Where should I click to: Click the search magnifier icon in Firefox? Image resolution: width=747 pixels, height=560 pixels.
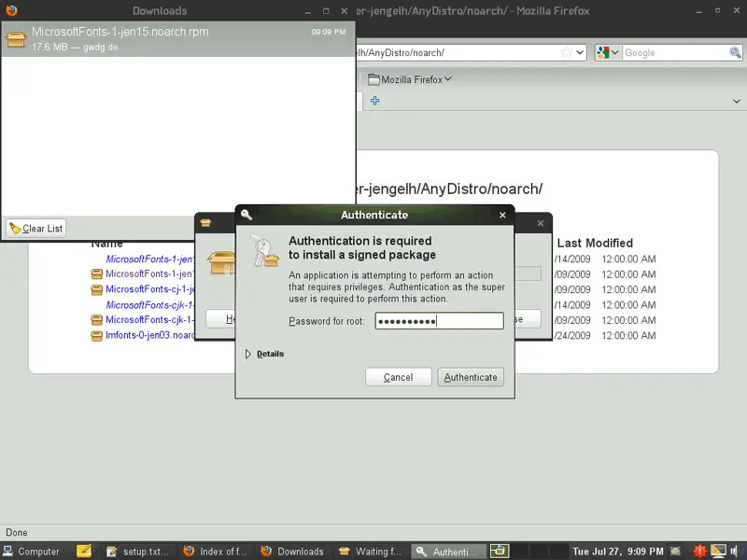(x=735, y=53)
